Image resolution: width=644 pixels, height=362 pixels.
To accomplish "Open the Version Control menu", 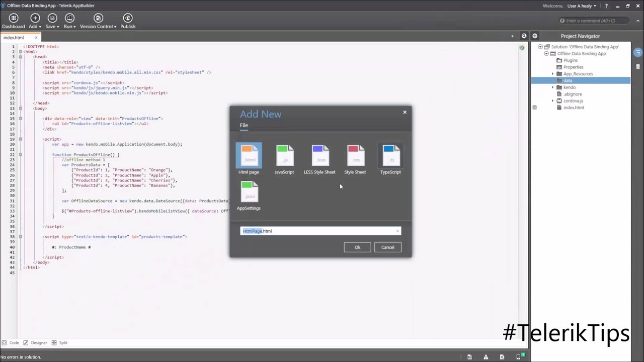I will [98, 21].
